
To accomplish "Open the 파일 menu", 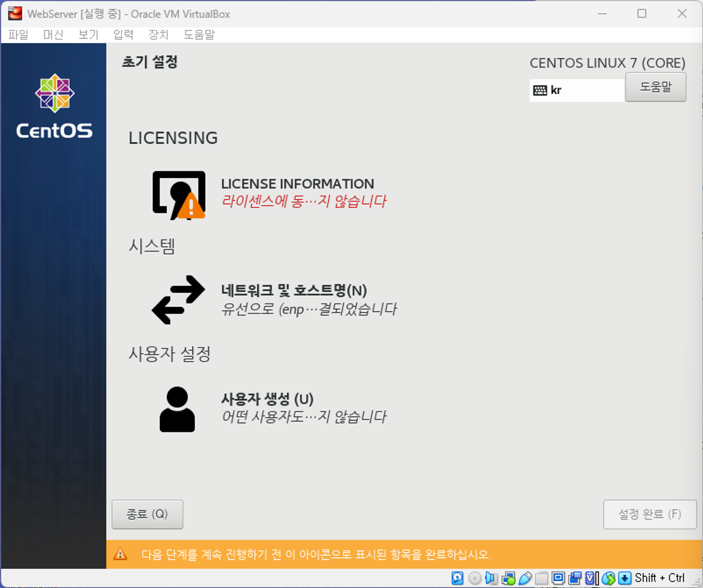I will pos(18,35).
